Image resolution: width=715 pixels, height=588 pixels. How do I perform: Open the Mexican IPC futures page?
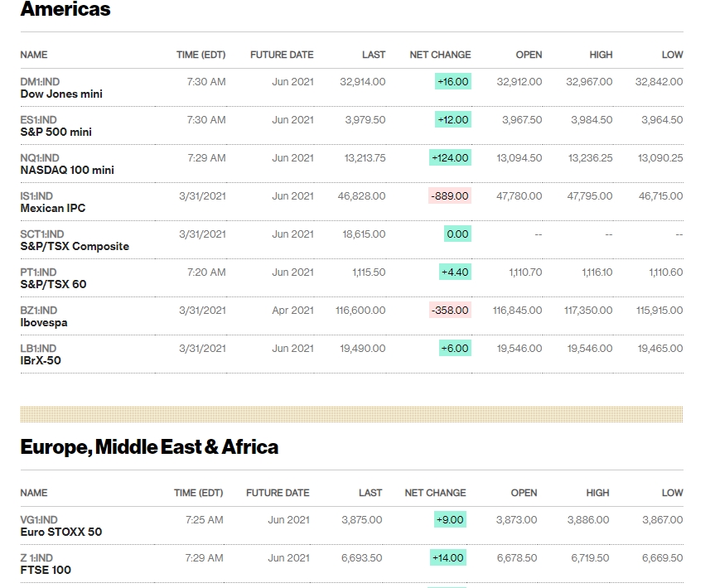pyautogui.click(x=53, y=209)
